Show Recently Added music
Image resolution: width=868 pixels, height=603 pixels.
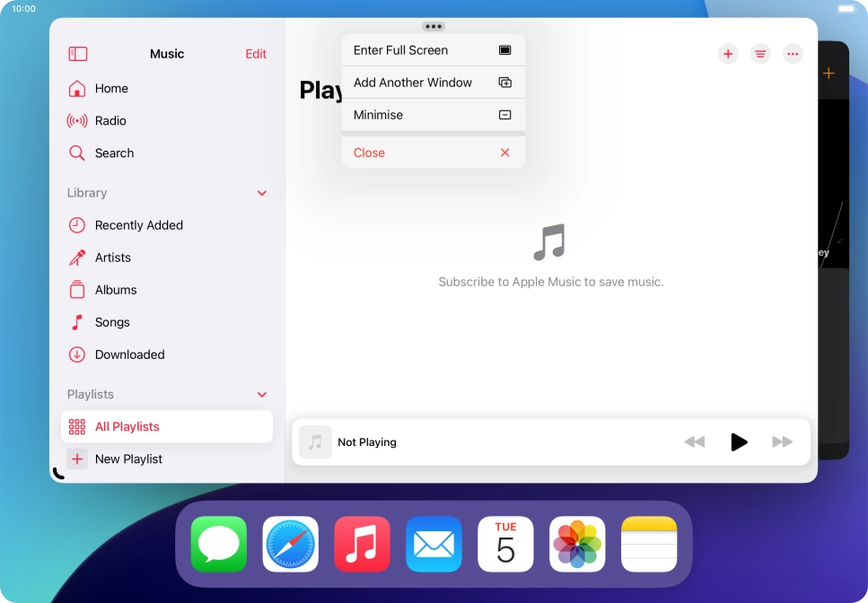(138, 225)
